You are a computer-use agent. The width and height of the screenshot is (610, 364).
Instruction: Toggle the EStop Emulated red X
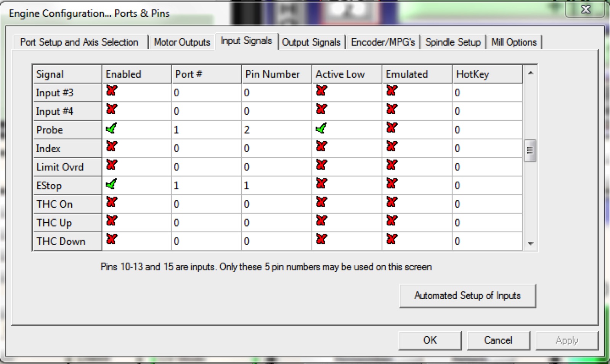(x=392, y=184)
